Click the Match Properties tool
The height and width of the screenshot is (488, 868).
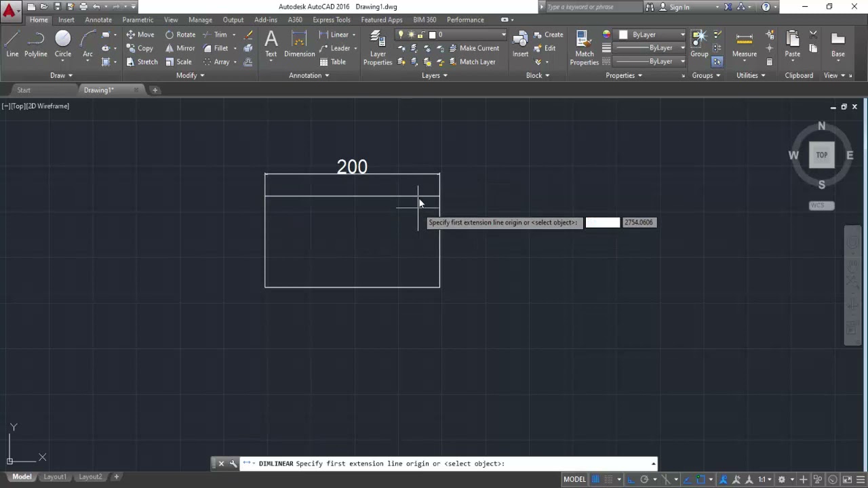584,47
